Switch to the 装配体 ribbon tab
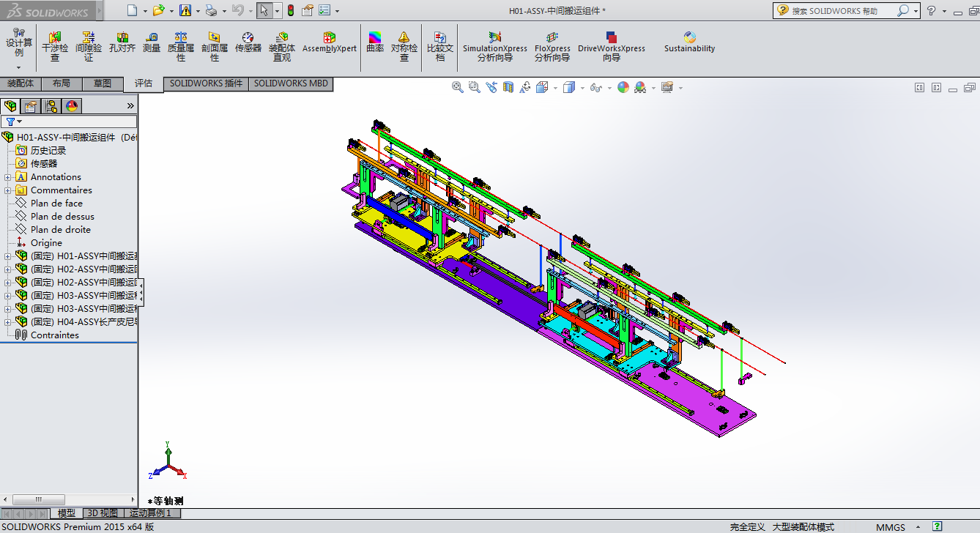 click(x=21, y=83)
